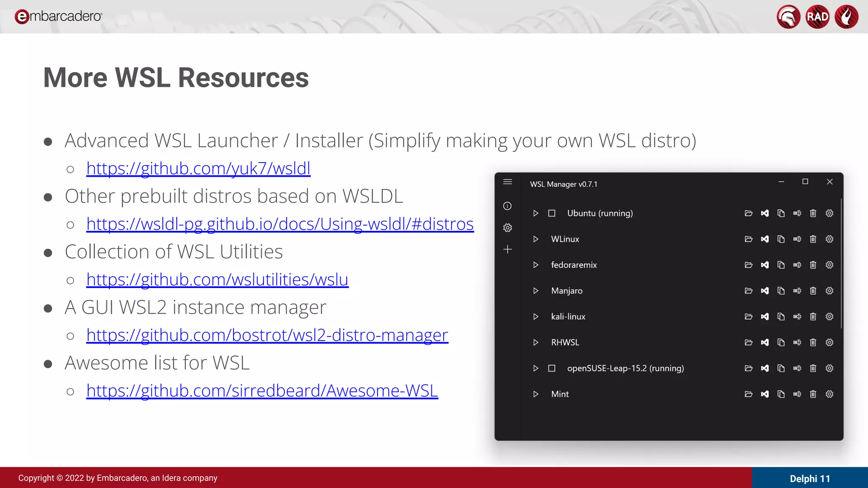
Task: Start Ubuntu with the play triangle
Action: pos(536,213)
